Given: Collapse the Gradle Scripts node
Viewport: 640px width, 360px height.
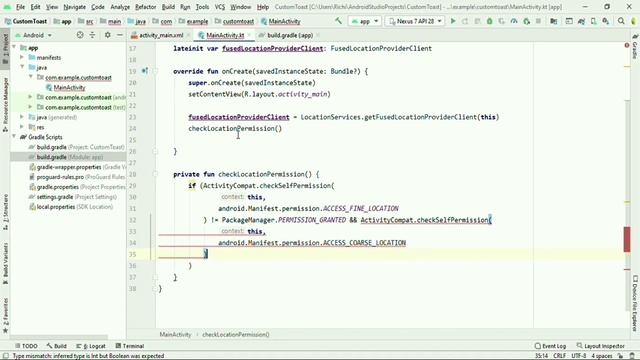Looking at the screenshot, I should [x=14, y=137].
